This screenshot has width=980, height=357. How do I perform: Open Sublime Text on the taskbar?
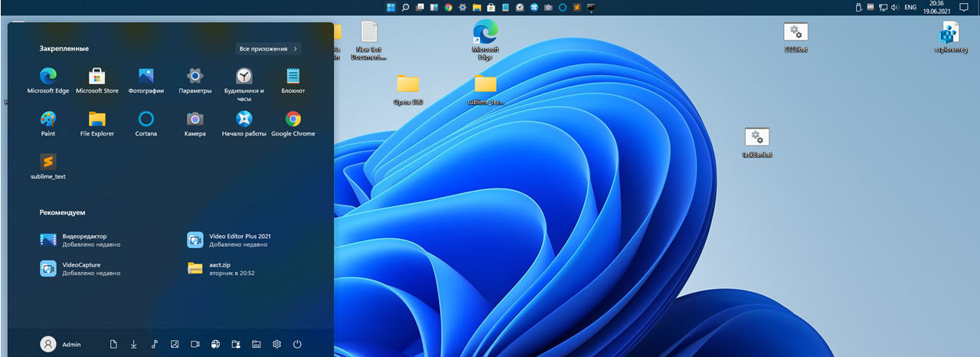coord(577,8)
